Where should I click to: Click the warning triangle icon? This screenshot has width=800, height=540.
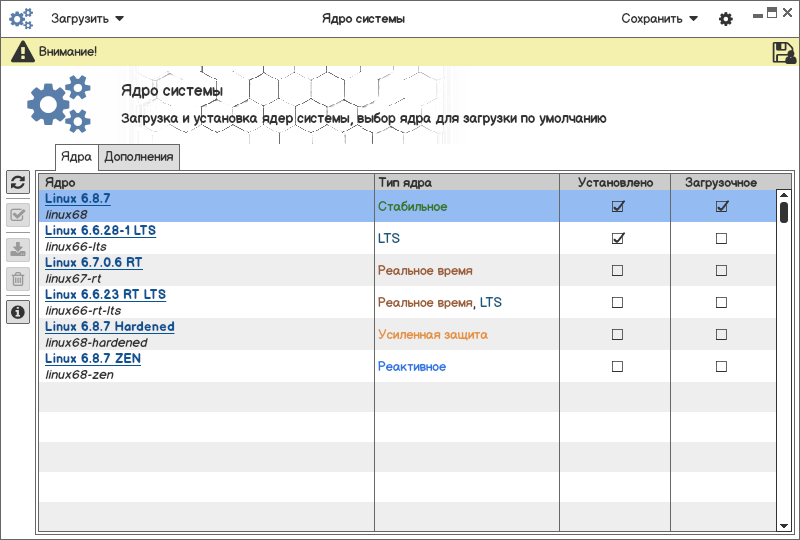point(24,52)
